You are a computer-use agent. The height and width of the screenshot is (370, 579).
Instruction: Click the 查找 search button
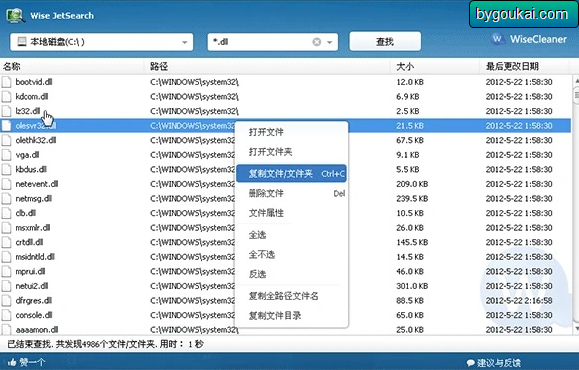pyautogui.click(x=385, y=41)
